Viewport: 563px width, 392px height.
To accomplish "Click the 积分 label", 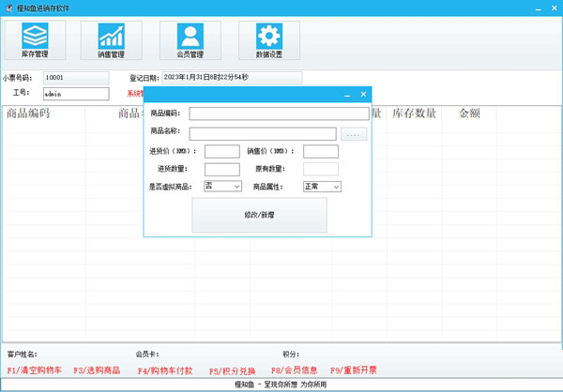I will (x=291, y=354).
